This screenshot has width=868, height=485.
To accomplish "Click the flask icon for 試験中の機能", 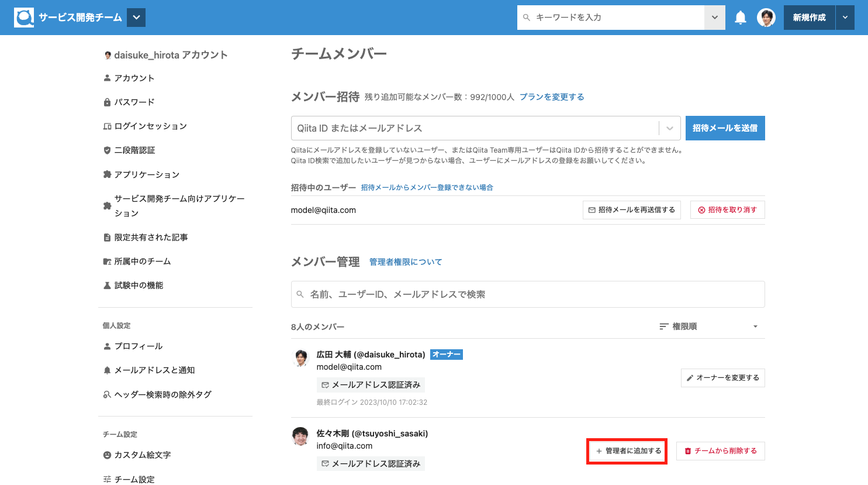I will (x=107, y=286).
